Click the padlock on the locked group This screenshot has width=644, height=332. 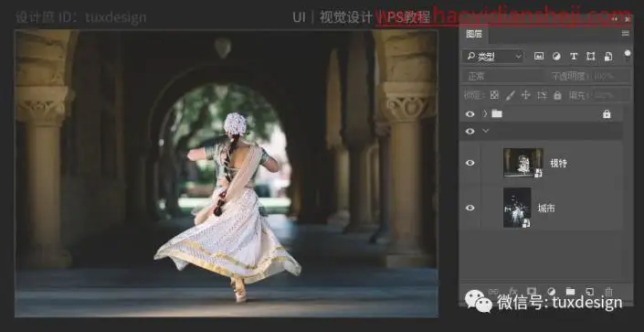click(x=607, y=114)
